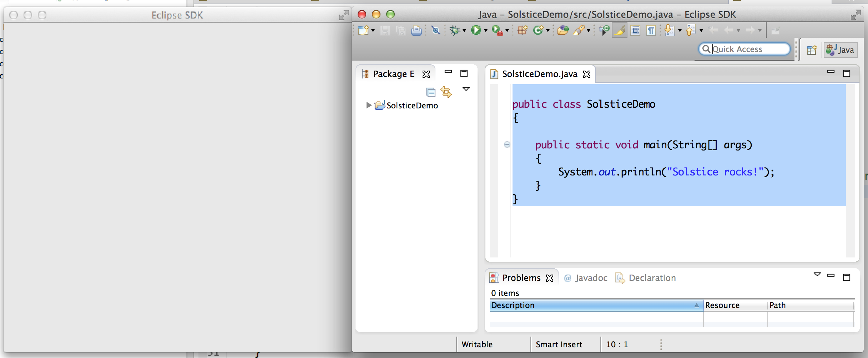
Task: Maximize the Problems panel
Action: (x=847, y=277)
